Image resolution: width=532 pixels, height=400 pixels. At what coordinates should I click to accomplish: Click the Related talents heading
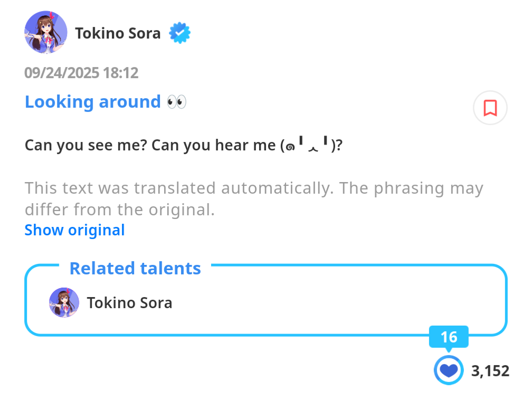pos(135,268)
